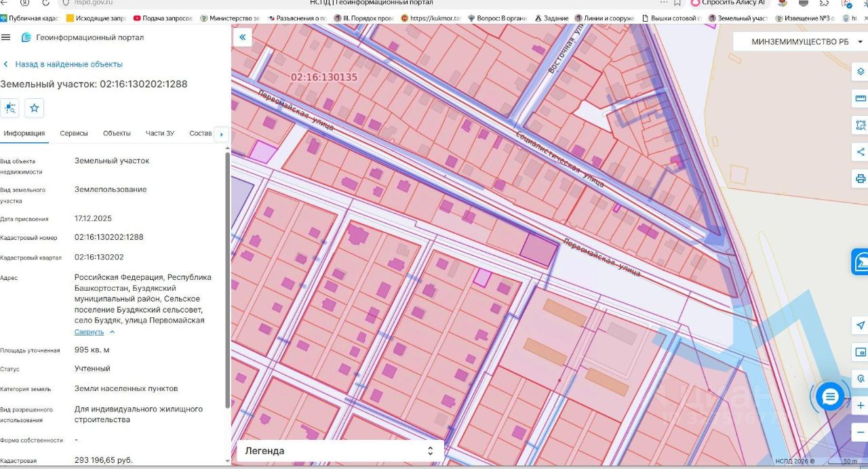Open Земельный участок bookmark

click(738, 18)
